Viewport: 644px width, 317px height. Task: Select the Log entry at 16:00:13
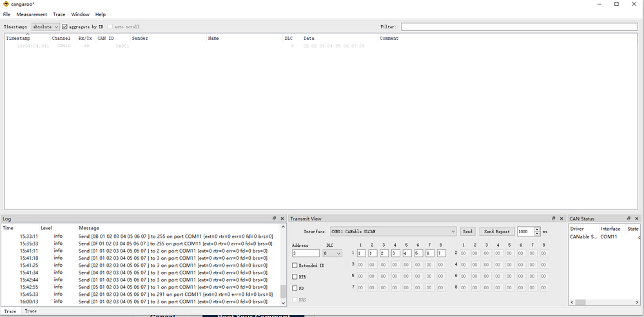pyautogui.click(x=142, y=302)
